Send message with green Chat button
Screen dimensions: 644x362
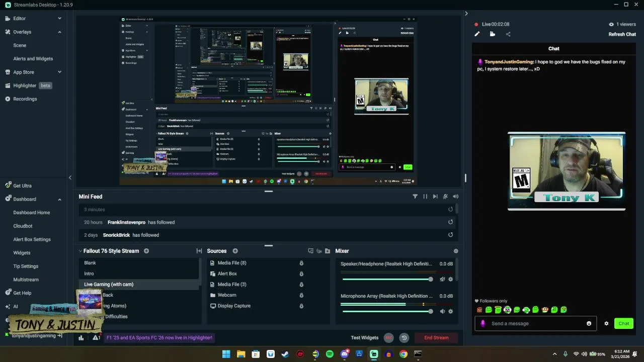click(x=624, y=324)
